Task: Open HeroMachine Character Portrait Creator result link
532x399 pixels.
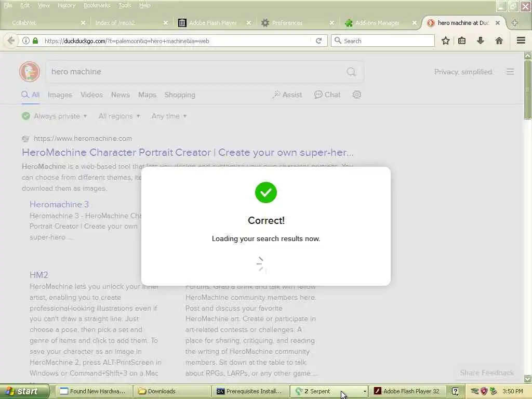Action: [188, 152]
